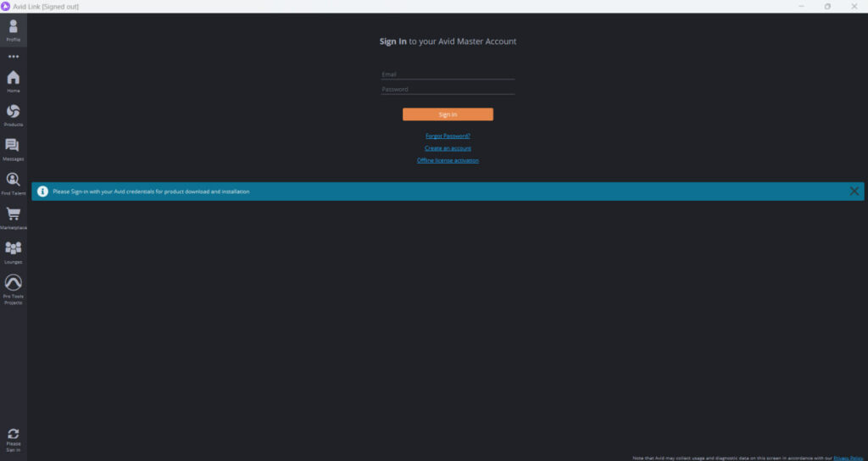Click the 'Sign In to your Avid Master Account' heading
The width and height of the screenshot is (868, 461).
pyautogui.click(x=448, y=42)
